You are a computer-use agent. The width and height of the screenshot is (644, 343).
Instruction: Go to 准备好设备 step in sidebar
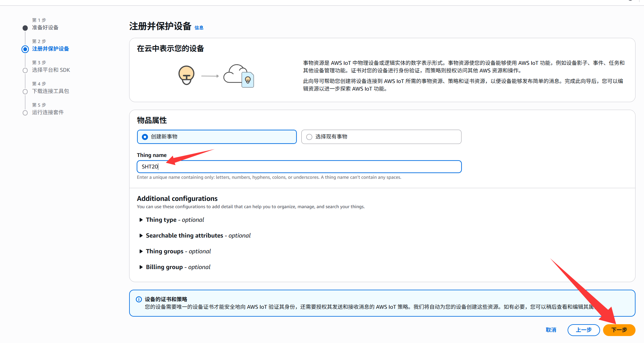(45, 28)
